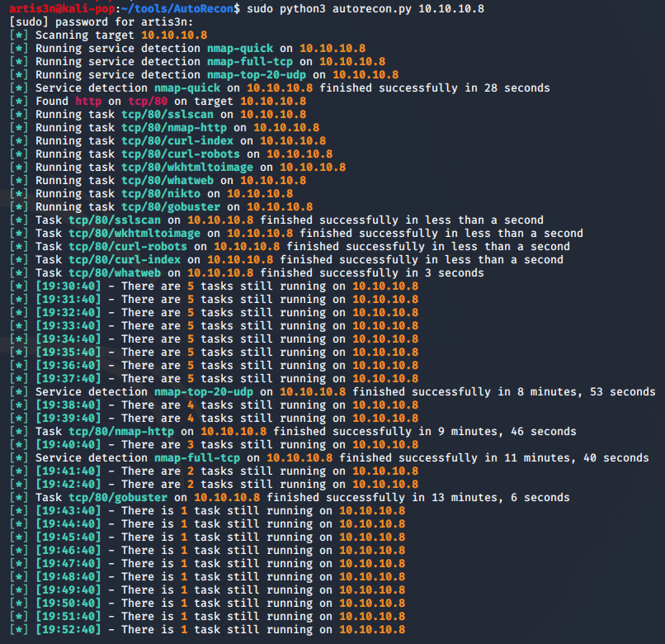Click '8 minutes, 53 seconds' duration text

click(586, 391)
